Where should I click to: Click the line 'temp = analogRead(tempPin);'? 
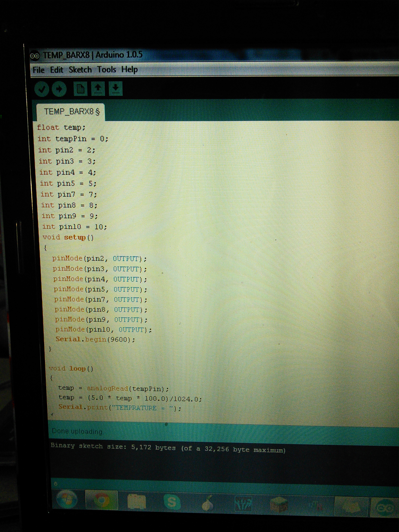click(x=114, y=388)
